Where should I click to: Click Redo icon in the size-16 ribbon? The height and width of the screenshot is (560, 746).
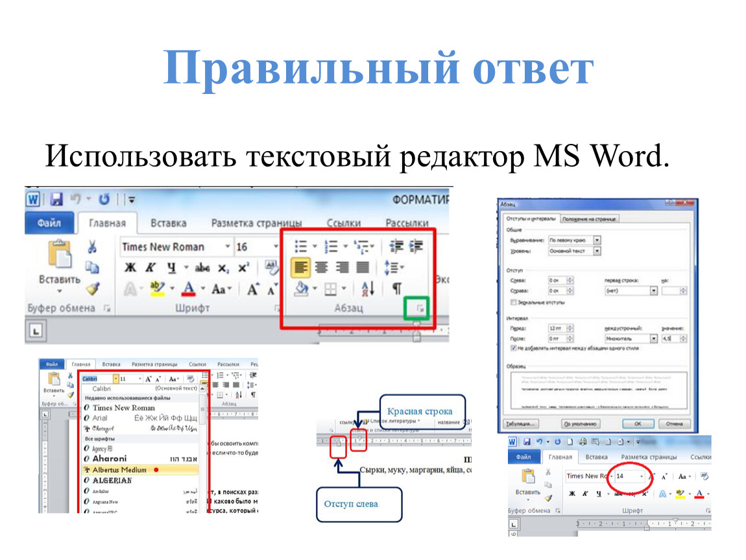104,199
